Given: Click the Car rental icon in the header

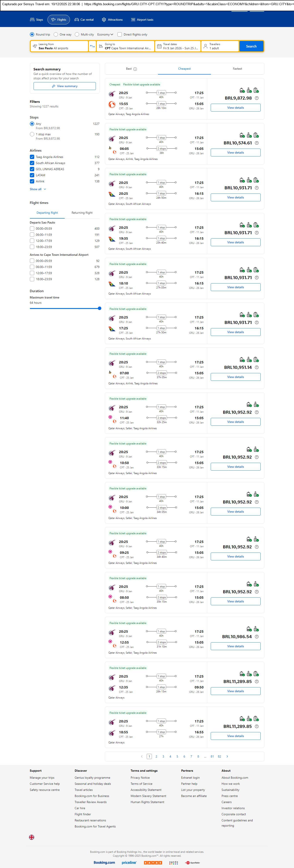Looking at the screenshot, I should (x=77, y=20).
